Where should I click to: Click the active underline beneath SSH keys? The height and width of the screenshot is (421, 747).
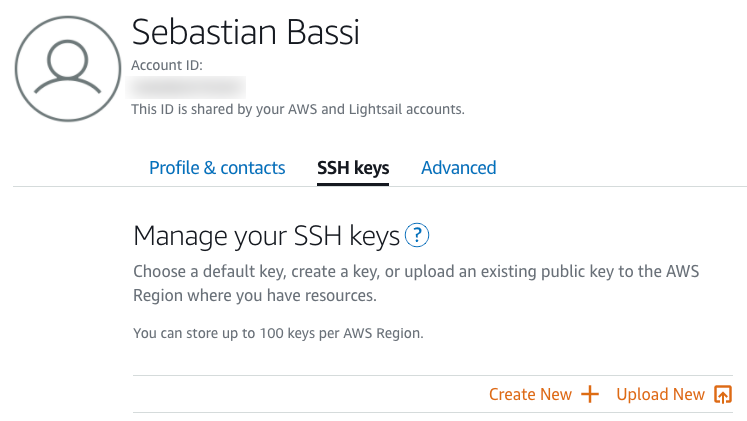[353, 184]
